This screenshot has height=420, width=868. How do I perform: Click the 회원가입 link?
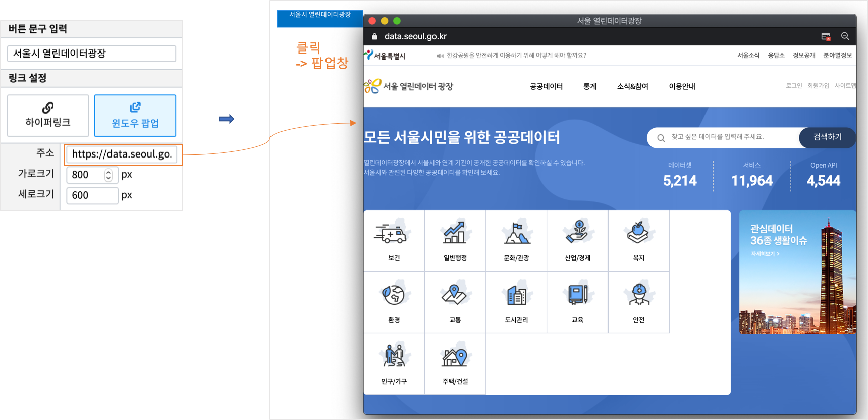coord(818,86)
